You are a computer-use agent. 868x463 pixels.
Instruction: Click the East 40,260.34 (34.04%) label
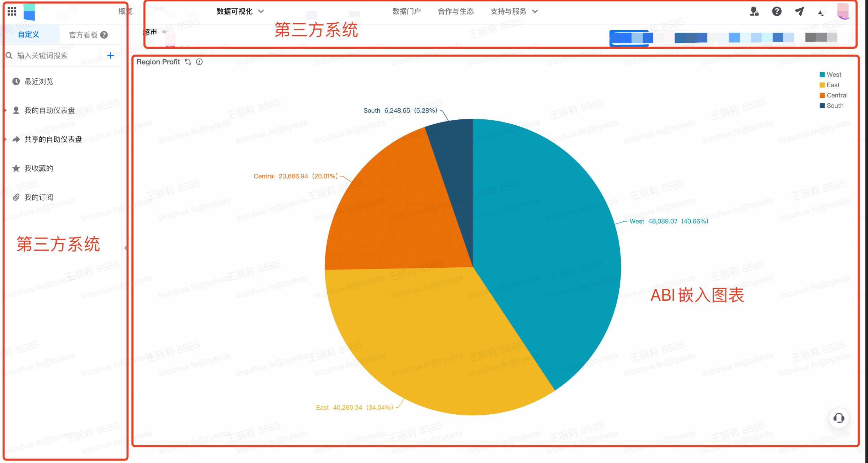(x=354, y=407)
